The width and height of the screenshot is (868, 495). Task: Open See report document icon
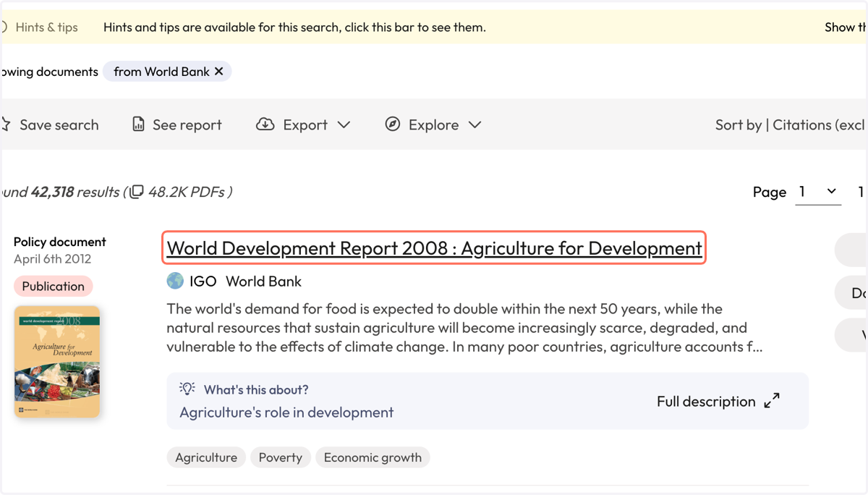138,124
